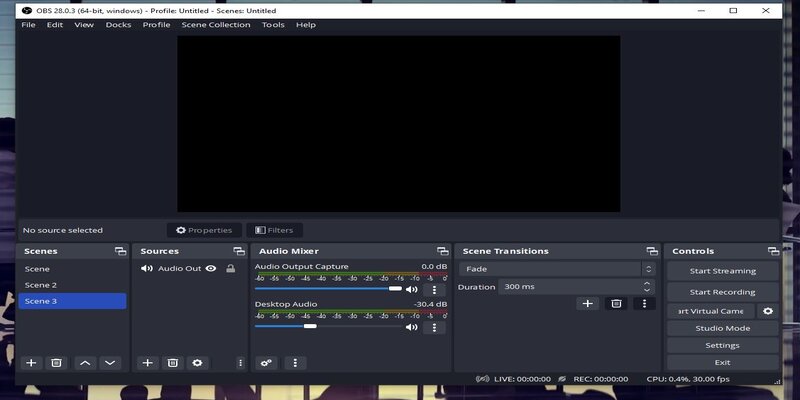
Task: Click the REC status indicator icon
Action: click(x=562, y=379)
